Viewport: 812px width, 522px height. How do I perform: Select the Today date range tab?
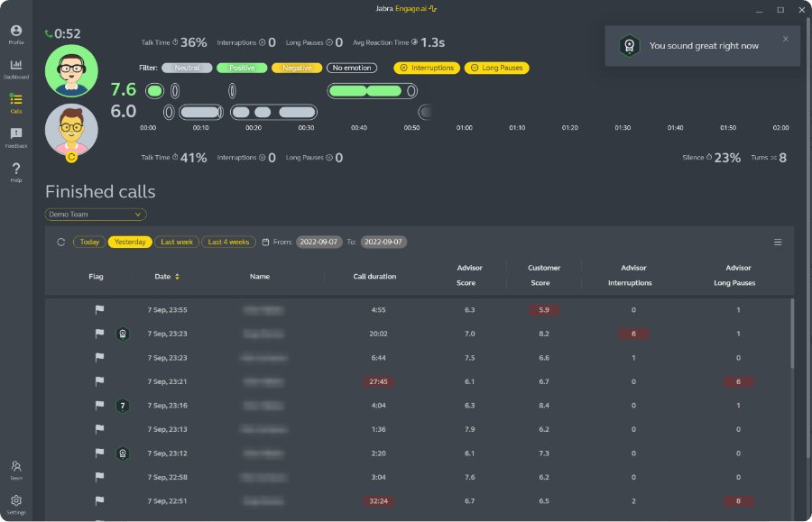88,242
